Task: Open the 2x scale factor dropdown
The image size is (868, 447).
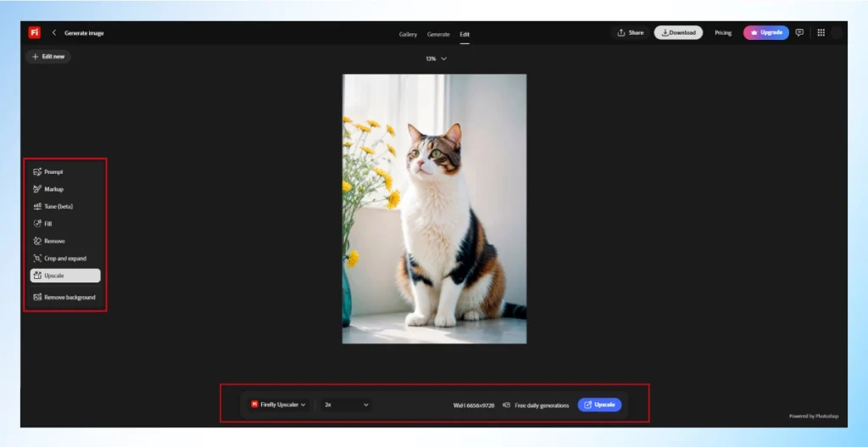Action: (347, 405)
